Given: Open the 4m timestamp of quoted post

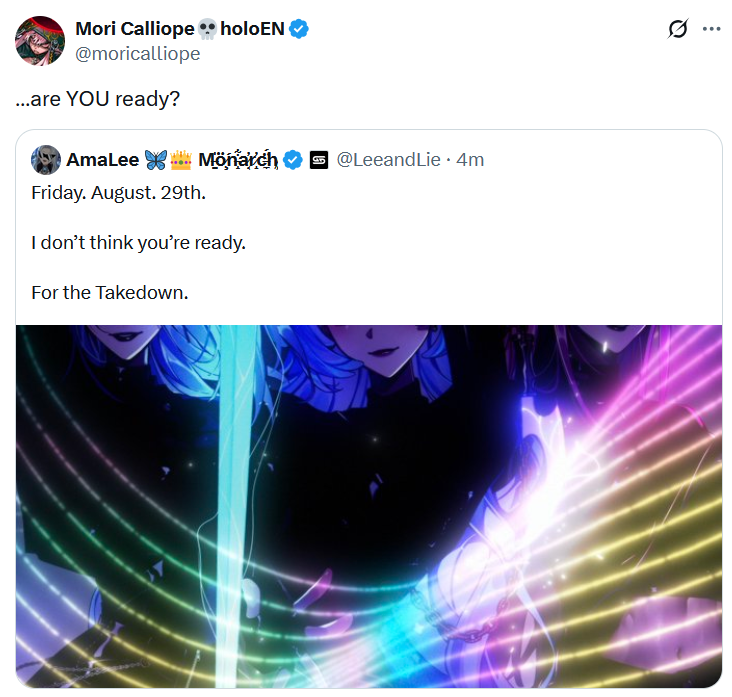Looking at the screenshot, I should pyautogui.click(x=470, y=160).
